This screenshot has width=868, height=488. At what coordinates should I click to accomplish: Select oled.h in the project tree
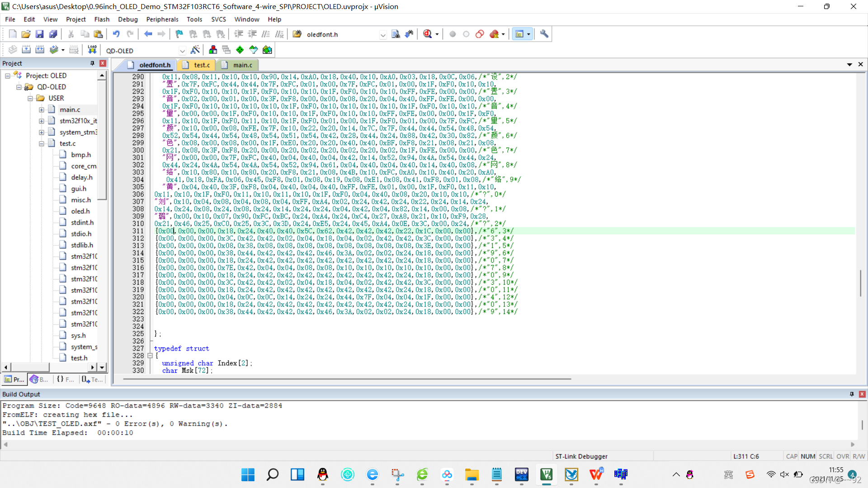tap(80, 211)
